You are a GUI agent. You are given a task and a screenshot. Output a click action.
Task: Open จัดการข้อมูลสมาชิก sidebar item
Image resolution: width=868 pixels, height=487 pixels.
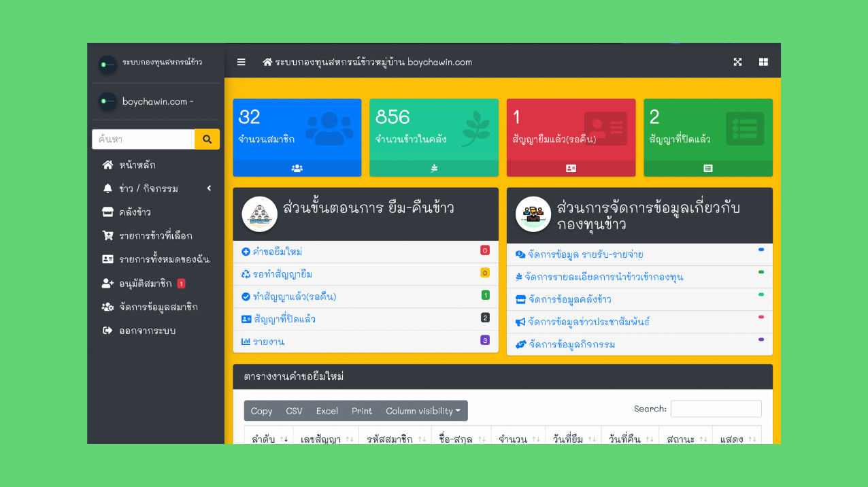156,307
